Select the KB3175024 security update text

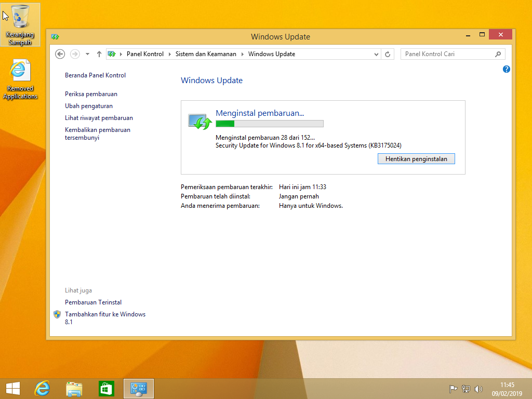tap(309, 145)
